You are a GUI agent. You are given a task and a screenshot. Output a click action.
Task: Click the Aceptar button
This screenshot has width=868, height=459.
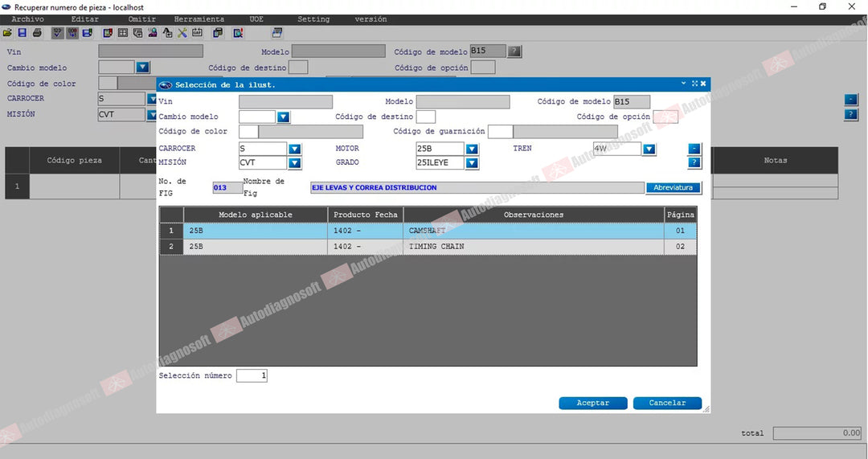(x=593, y=403)
